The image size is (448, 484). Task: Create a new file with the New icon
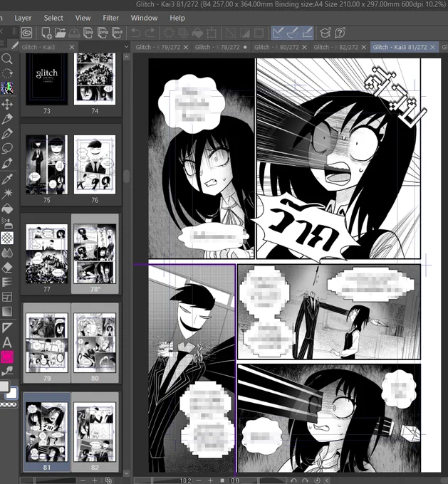coord(46,33)
